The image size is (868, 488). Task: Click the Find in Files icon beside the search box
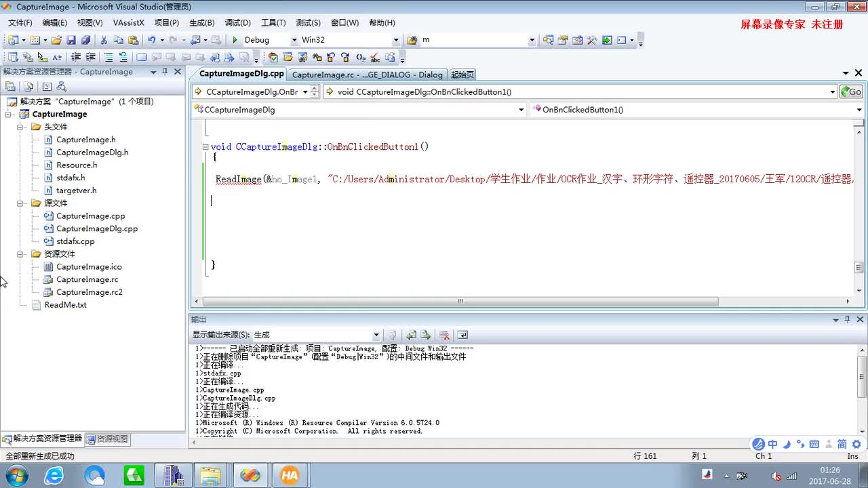[413, 40]
